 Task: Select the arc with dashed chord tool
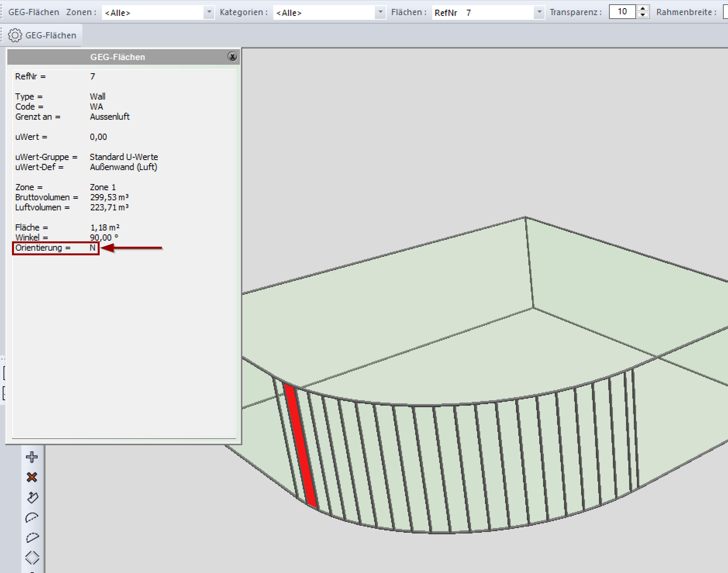[x=32, y=518]
